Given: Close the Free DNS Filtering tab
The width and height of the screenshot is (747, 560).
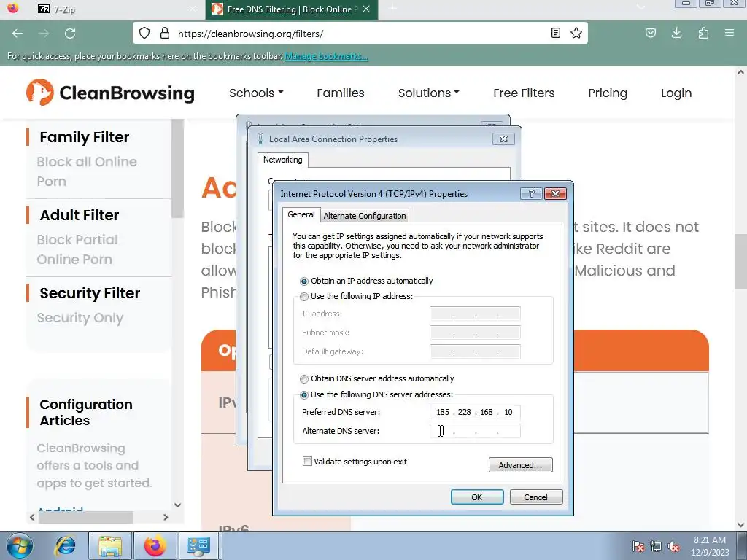Looking at the screenshot, I should (366, 9).
